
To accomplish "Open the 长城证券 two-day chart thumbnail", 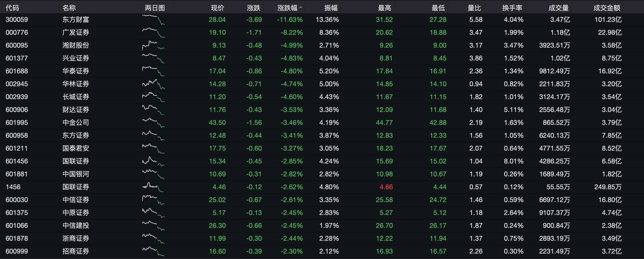I will tap(153, 97).
